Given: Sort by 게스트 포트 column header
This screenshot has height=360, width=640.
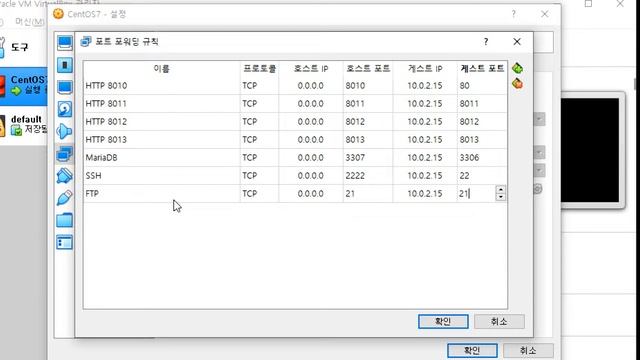Looking at the screenshot, I should pos(482,69).
